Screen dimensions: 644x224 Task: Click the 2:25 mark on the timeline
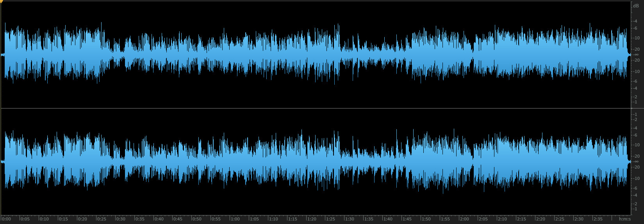pos(560,219)
